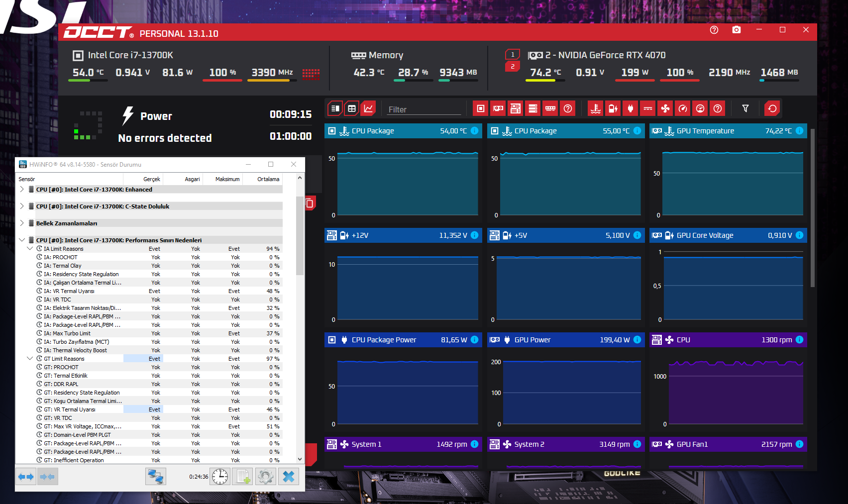Show info for System 1 fan graph
The height and width of the screenshot is (504, 848).
point(475,444)
